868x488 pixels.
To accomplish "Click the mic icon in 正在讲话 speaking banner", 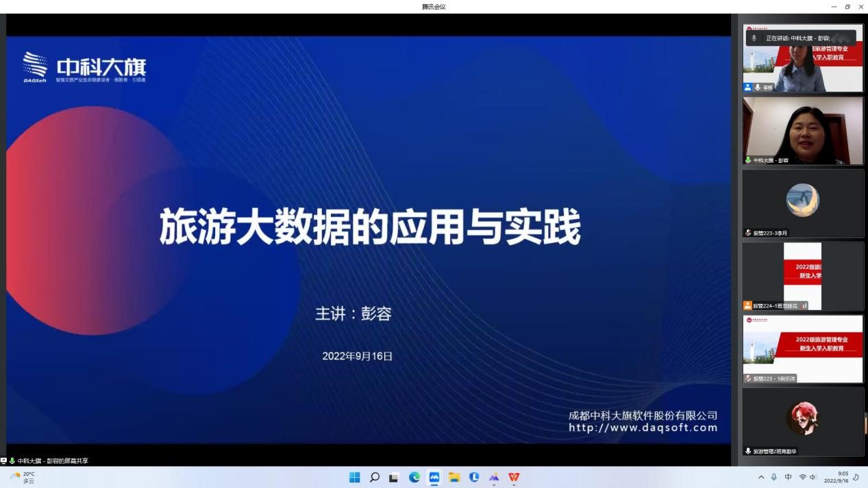I will pyautogui.click(x=754, y=38).
